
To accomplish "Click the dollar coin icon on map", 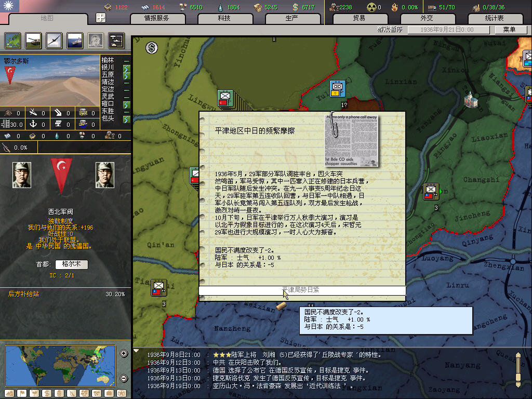I will 151,48.
